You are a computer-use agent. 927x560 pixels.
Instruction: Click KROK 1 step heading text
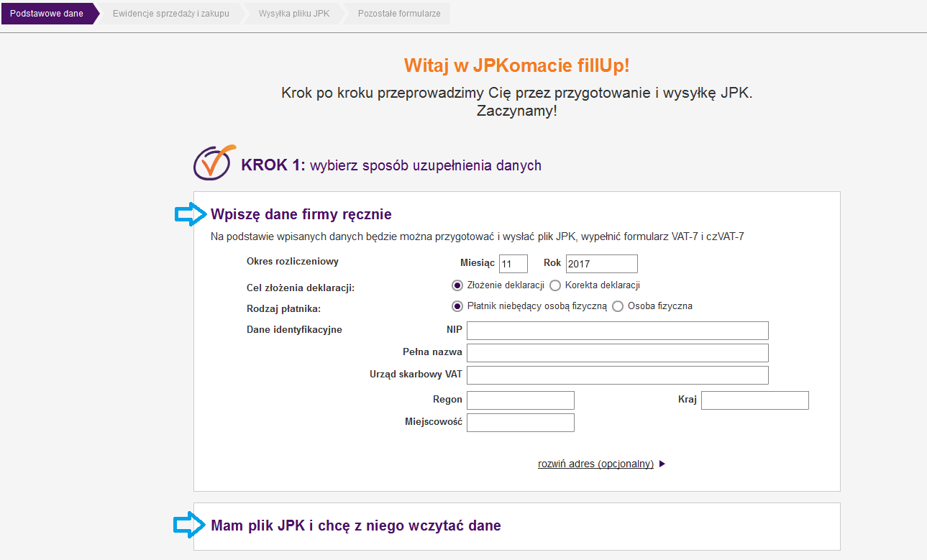[391, 165]
